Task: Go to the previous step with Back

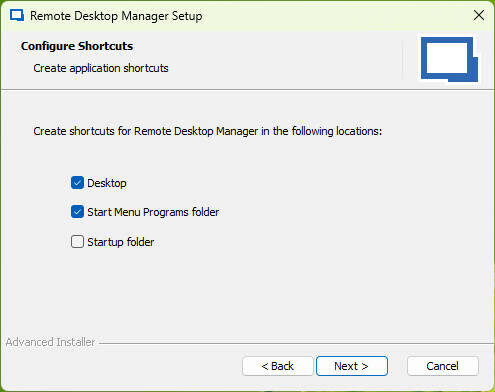Action: (x=278, y=366)
